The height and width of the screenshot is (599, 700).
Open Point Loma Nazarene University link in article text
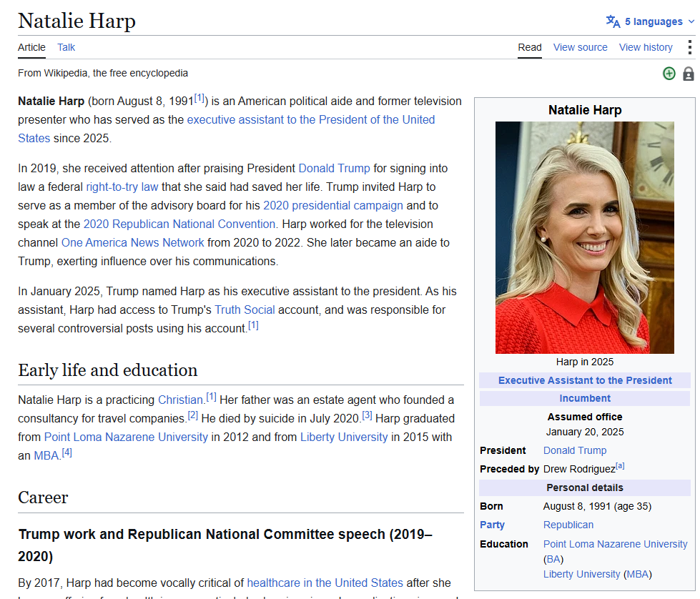coord(126,437)
